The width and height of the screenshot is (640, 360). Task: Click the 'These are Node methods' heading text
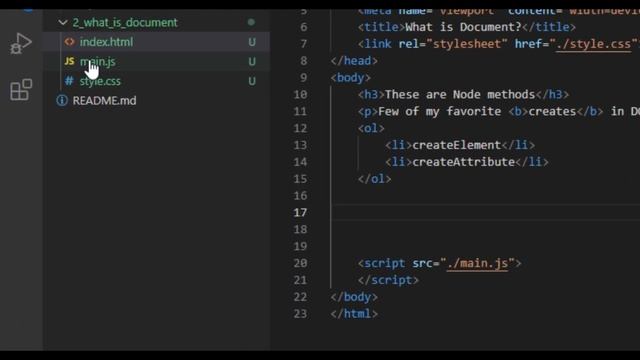pos(460,95)
